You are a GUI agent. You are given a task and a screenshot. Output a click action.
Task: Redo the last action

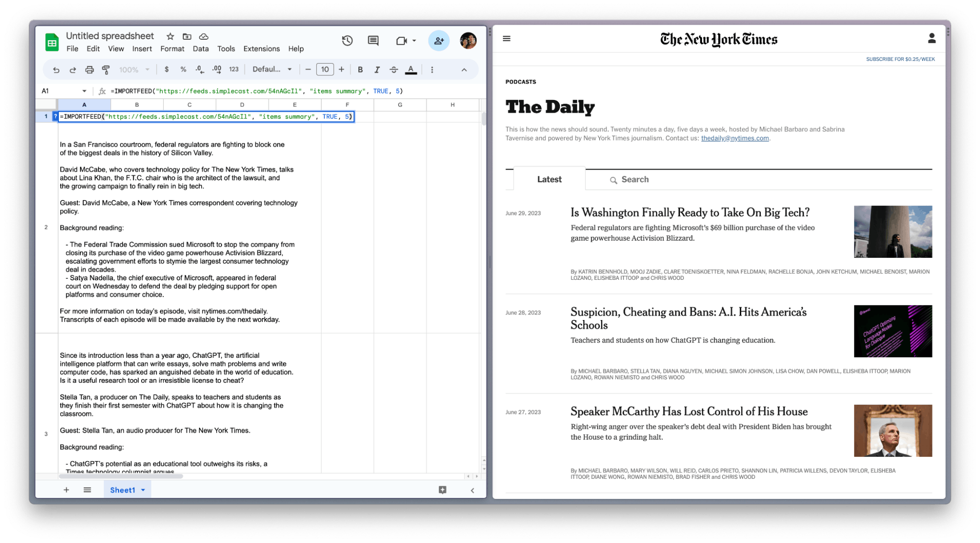click(73, 70)
